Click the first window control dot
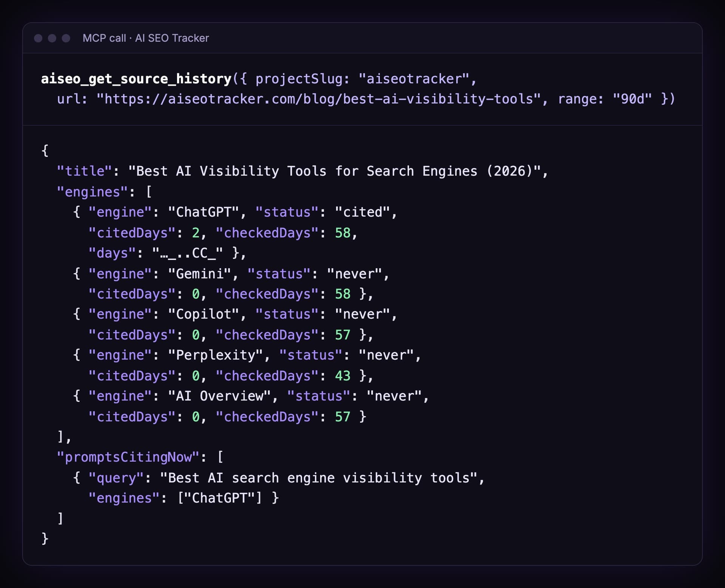The height and width of the screenshot is (588, 725). (38, 38)
